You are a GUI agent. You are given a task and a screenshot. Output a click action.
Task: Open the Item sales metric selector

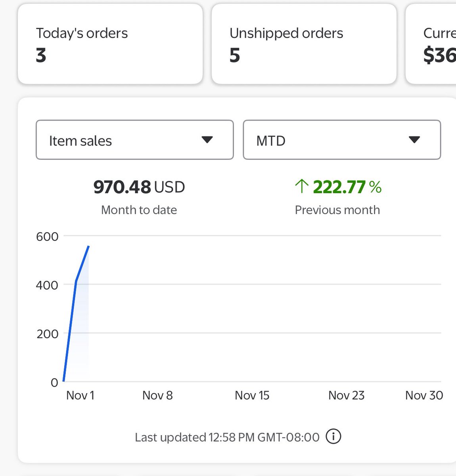pyautogui.click(x=134, y=140)
